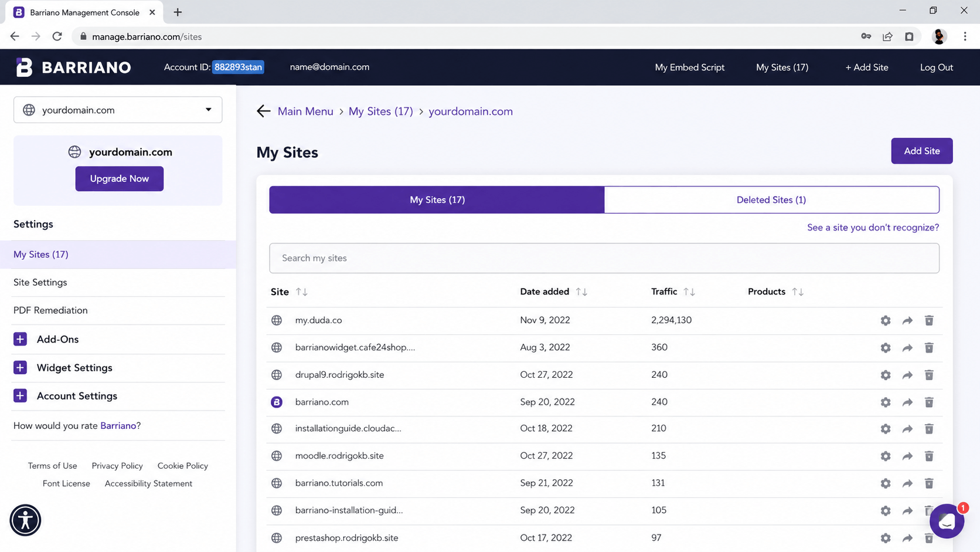Open a new browser tab
Screen dimensions: 980x552
click(178, 12)
